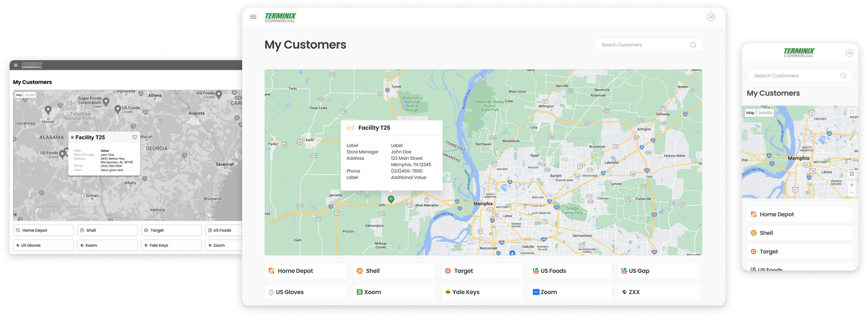This screenshot has height=317, width=868.
Task: Open US Gloves card in left window
Action: coord(43,245)
